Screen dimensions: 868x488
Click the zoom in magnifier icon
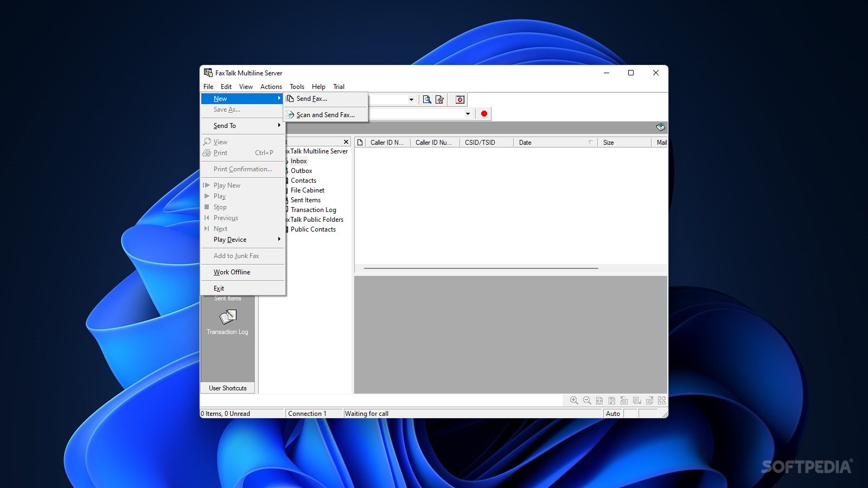click(574, 401)
